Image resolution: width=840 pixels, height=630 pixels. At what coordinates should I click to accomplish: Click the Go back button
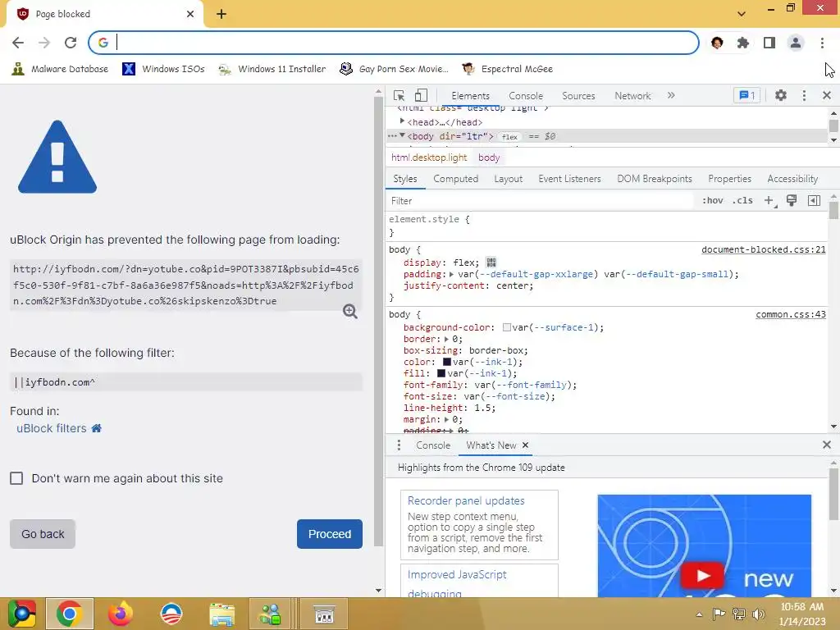tap(43, 534)
